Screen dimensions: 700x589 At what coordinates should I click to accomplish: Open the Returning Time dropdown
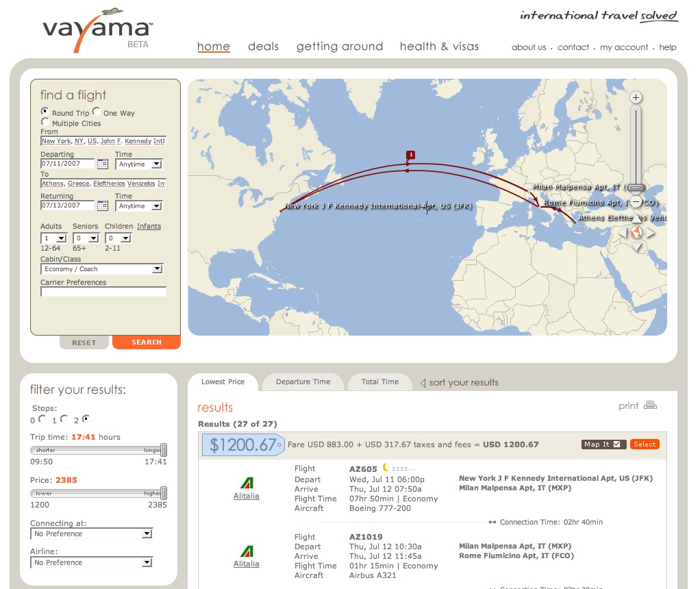(138, 206)
